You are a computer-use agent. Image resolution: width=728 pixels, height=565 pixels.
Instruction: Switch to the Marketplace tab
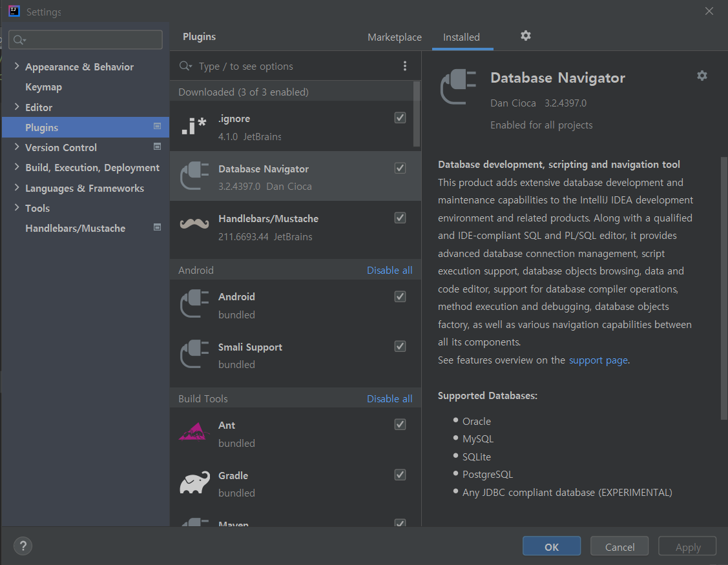pos(394,37)
